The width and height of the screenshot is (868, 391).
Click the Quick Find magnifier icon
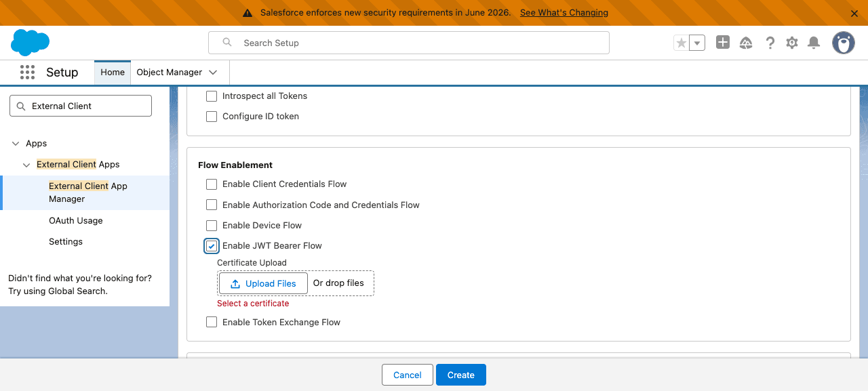[21, 106]
